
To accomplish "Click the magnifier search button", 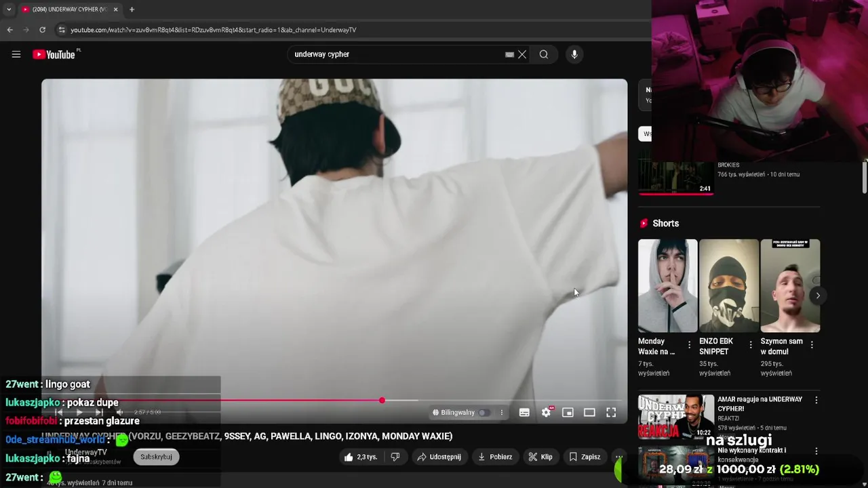I will pos(544,54).
